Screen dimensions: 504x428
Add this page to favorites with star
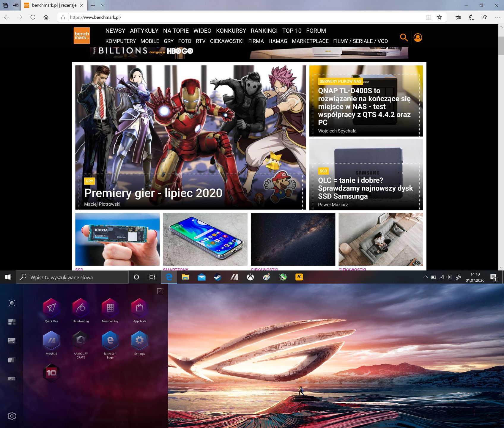pyautogui.click(x=439, y=17)
